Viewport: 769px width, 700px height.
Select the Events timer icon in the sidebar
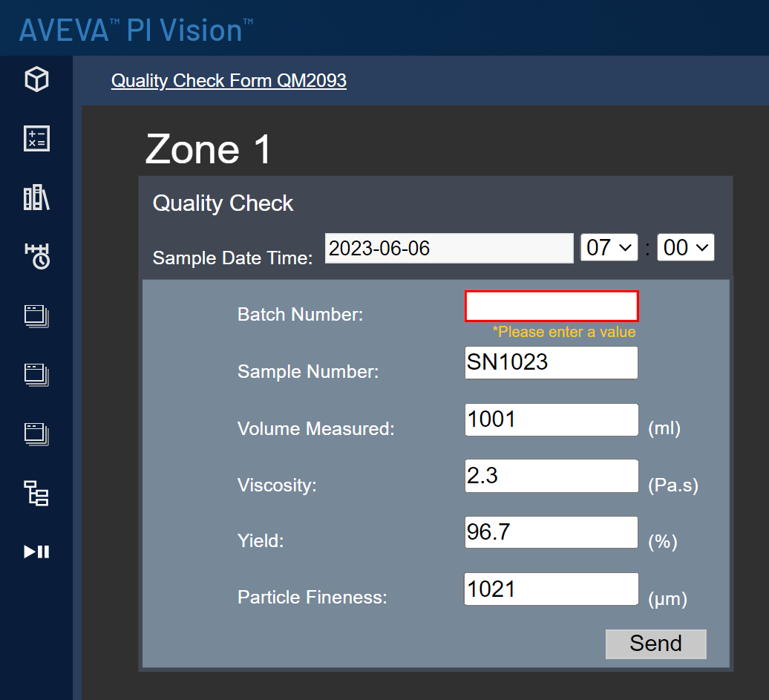click(x=36, y=256)
